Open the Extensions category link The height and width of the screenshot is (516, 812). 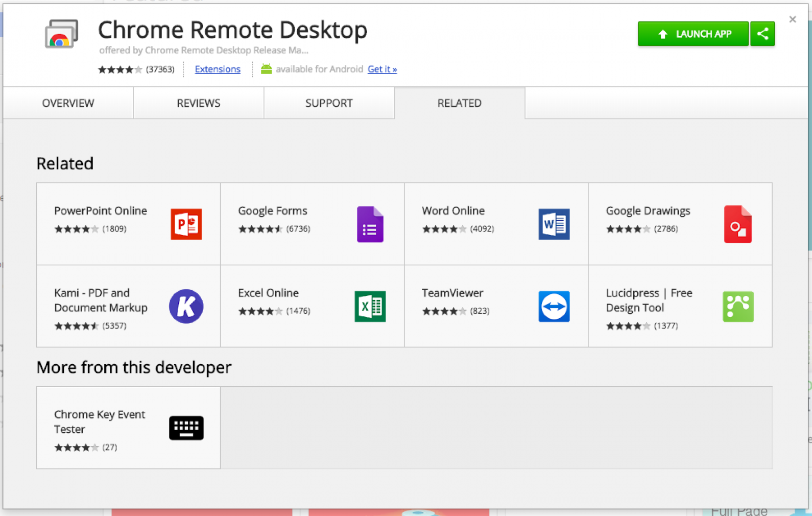(218, 69)
